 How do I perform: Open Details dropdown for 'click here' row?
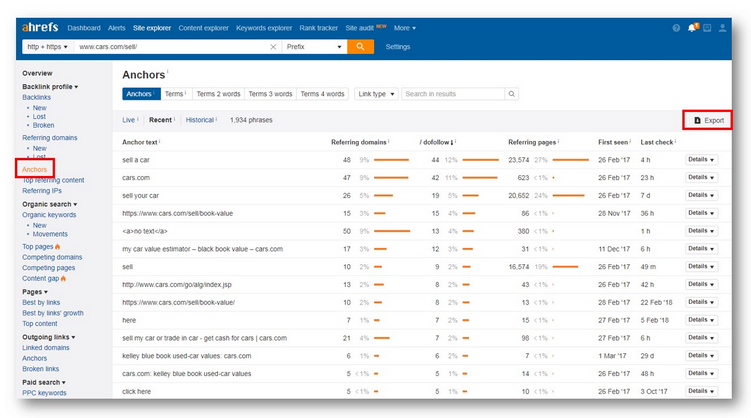(x=701, y=391)
